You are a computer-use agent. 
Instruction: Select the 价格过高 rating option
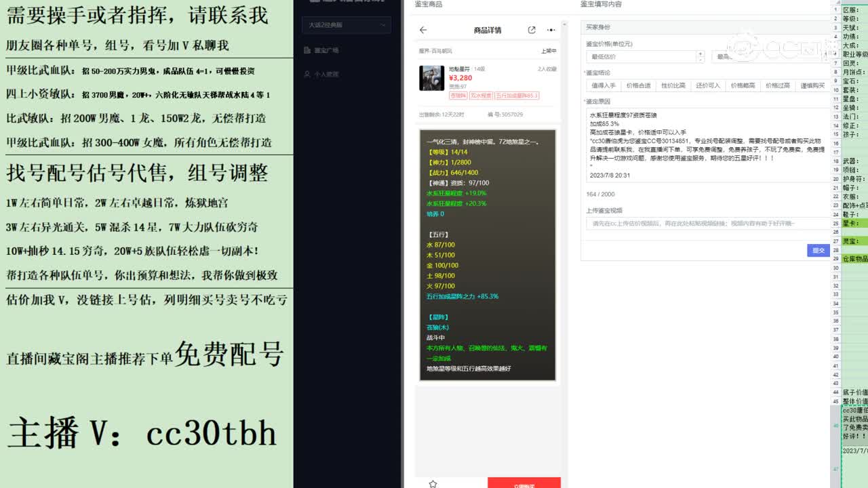(776, 85)
